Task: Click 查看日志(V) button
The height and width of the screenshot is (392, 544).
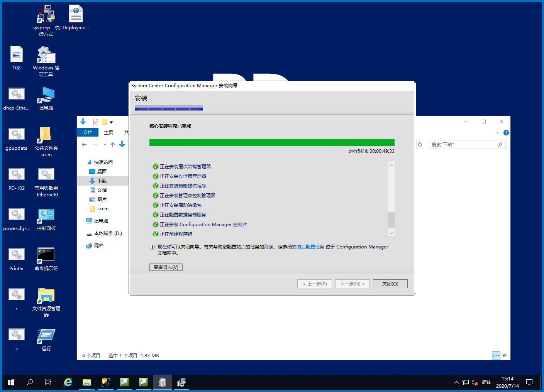Action: (166, 267)
